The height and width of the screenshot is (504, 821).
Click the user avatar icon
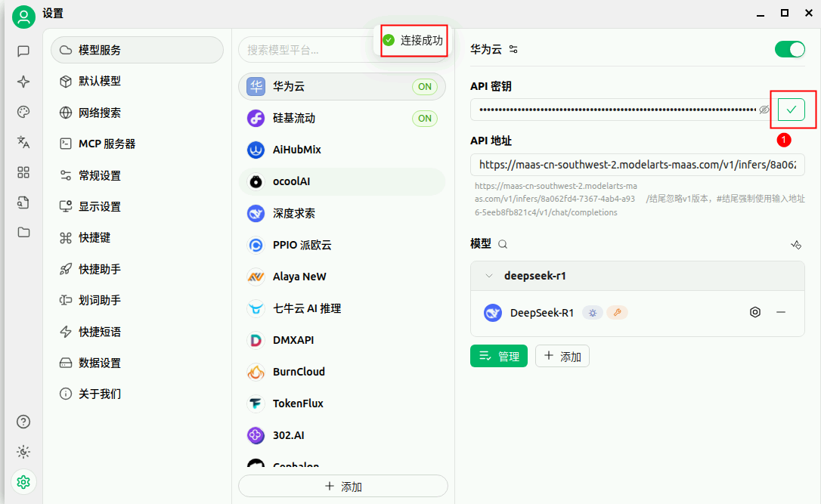23,17
